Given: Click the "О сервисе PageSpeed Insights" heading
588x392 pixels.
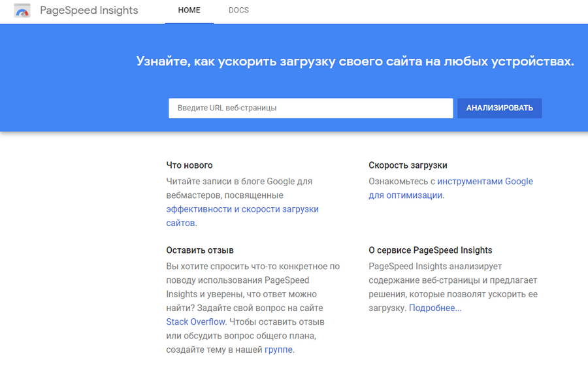Looking at the screenshot, I should 430,250.
